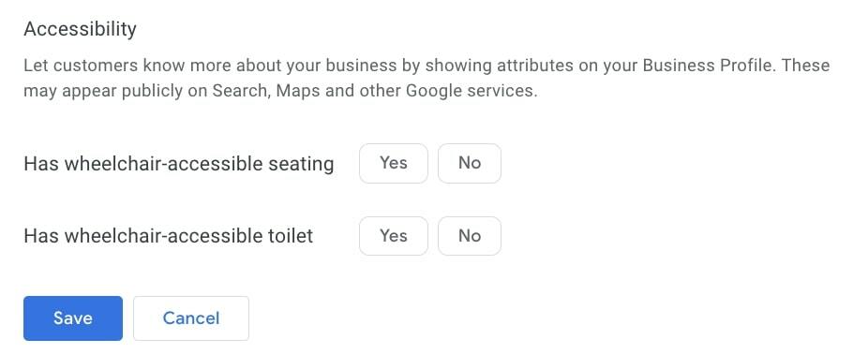Click the 'Has wheelchair-accessible toilet' label
The height and width of the screenshot is (354, 868).
[x=169, y=236]
